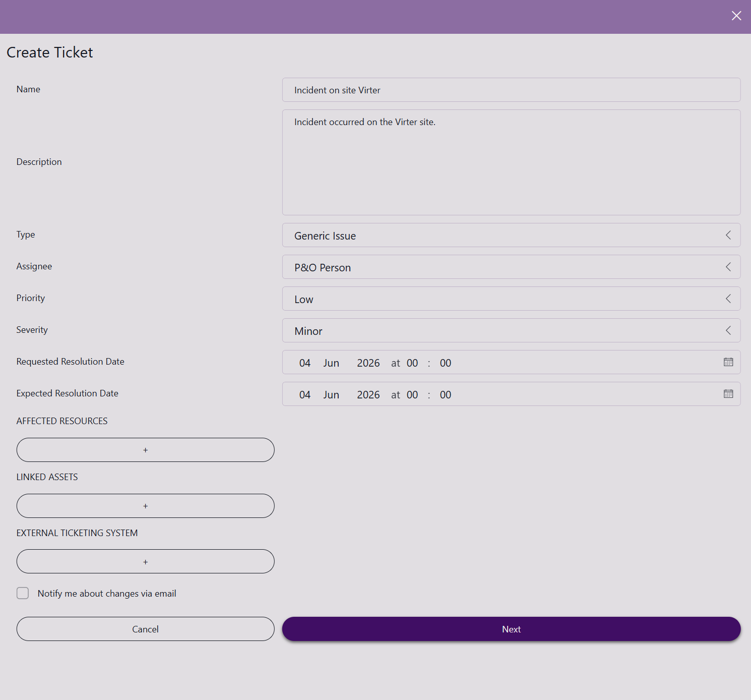This screenshot has height=700, width=751.
Task: Expand the Severity dropdown chevron
Action: [x=728, y=330]
